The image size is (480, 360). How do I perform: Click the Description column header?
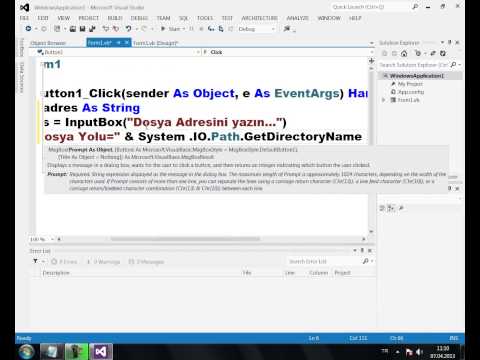coord(56,273)
